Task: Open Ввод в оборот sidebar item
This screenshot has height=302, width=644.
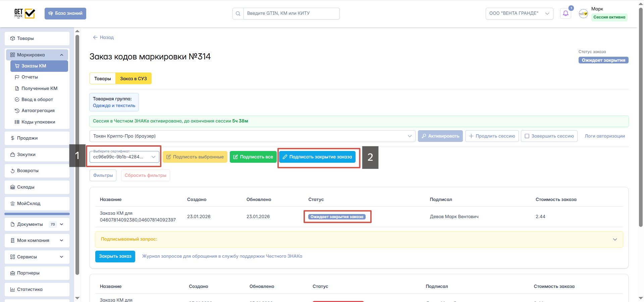Action: (39, 100)
